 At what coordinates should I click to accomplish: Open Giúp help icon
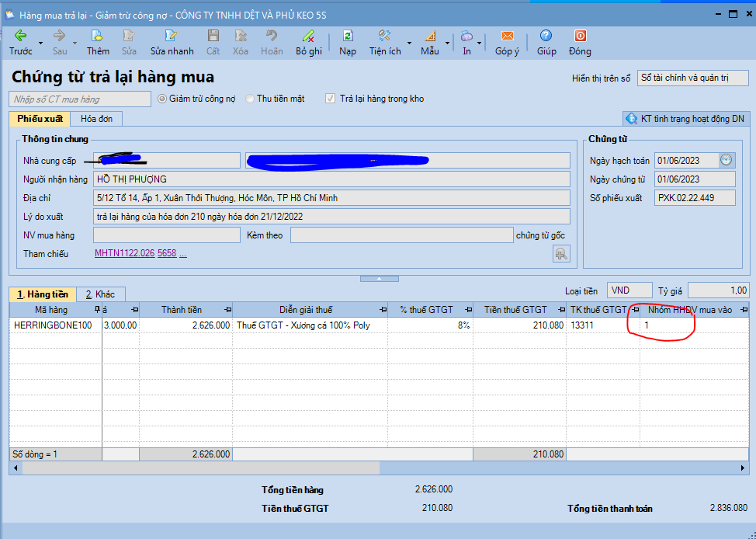pyautogui.click(x=546, y=36)
